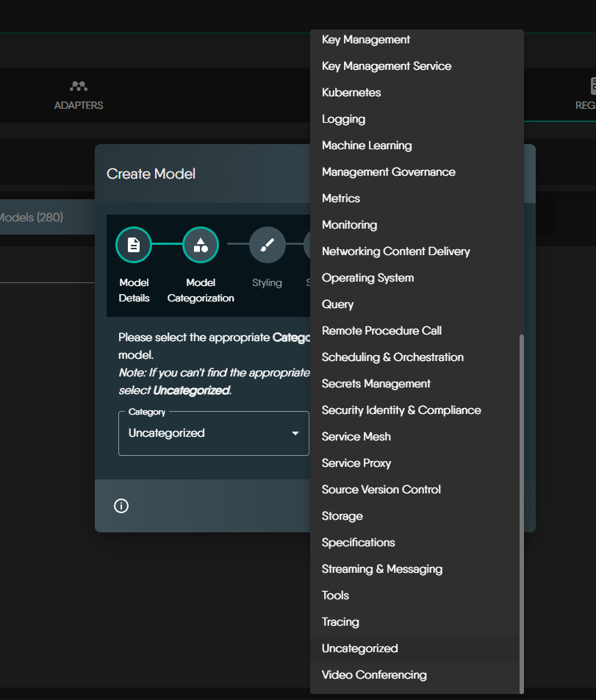The image size is (596, 700).
Task: Select Kubernetes from the category list
Action: pos(351,93)
